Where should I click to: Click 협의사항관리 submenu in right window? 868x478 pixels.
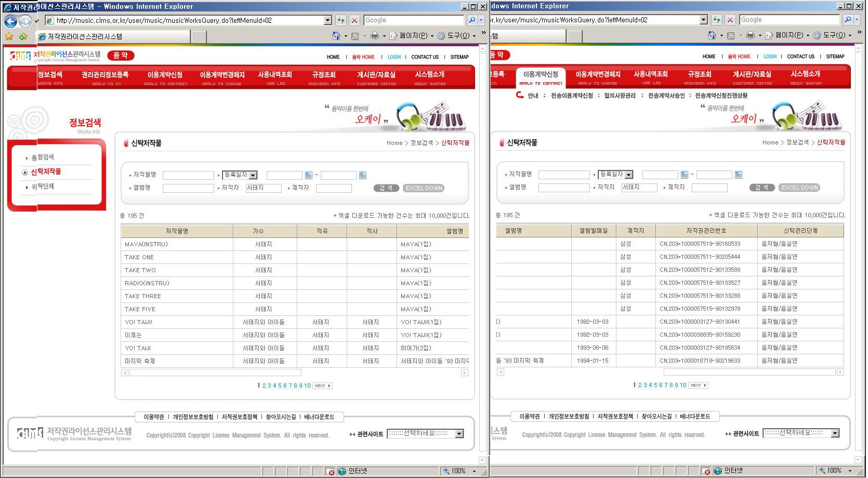[620, 96]
